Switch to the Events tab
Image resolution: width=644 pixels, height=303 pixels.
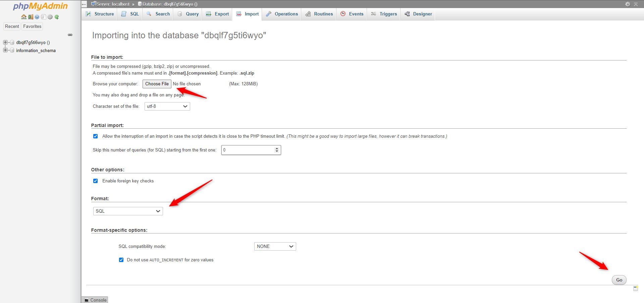pyautogui.click(x=352, y=14)
